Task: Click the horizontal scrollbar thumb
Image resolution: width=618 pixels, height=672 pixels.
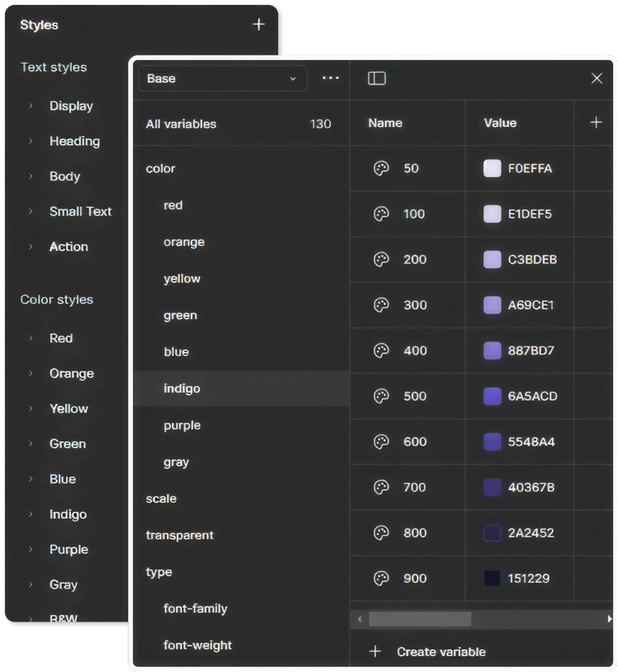Action: pyautogui.click(x=420, y=619)
